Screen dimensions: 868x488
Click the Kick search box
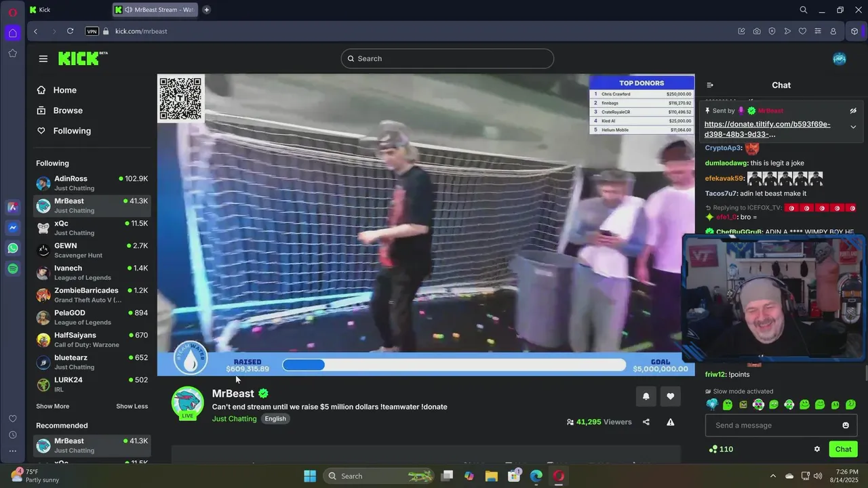tap(448, 58)
